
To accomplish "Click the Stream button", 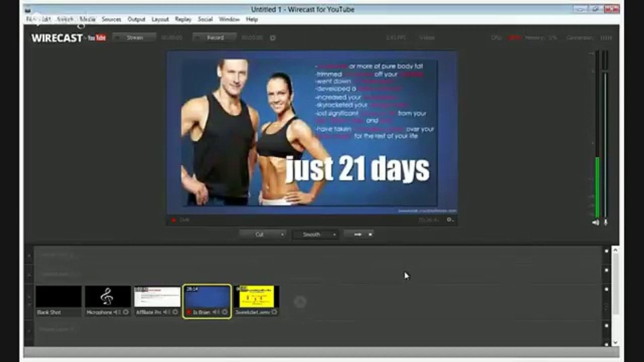I will [x=134, y=37].
